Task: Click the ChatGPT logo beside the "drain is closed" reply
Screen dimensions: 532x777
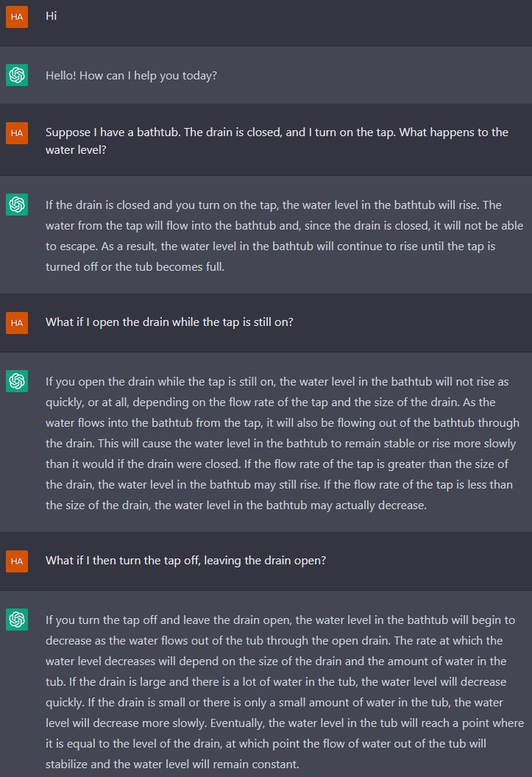Action: click(17, 205)
